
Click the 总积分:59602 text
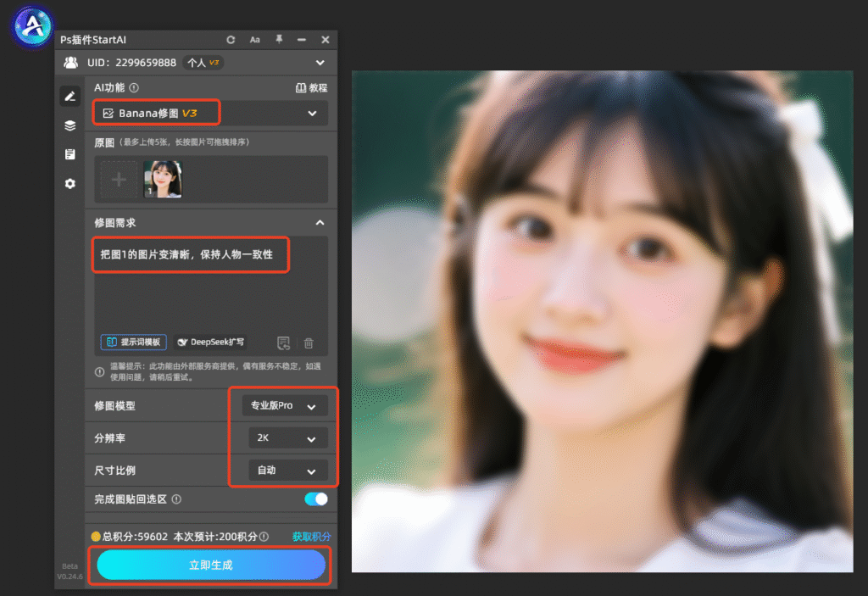[x=135, y=536]
